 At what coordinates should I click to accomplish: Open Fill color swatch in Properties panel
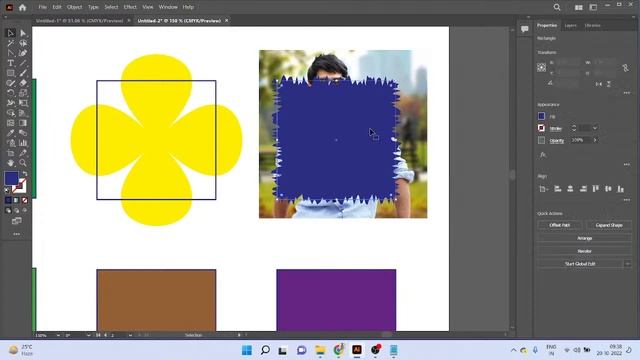(x=542, y=116)
